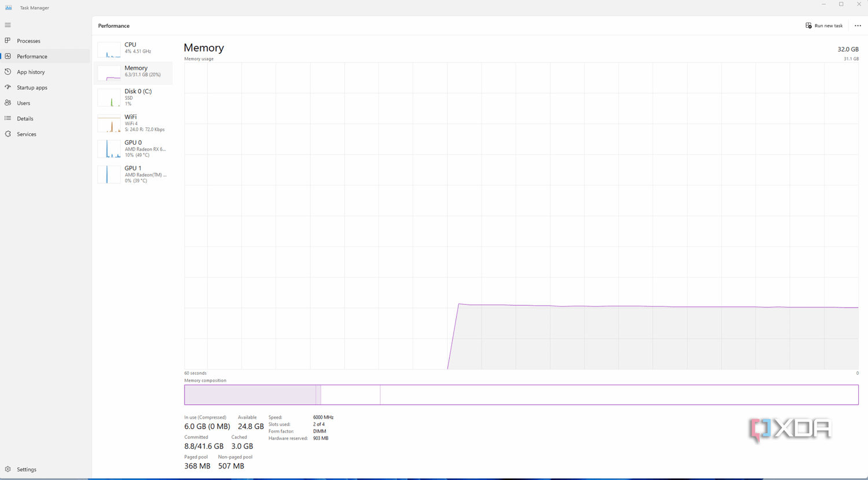
Task: Select the Performance sidebar icon
Action: click(x=8, y=56)
